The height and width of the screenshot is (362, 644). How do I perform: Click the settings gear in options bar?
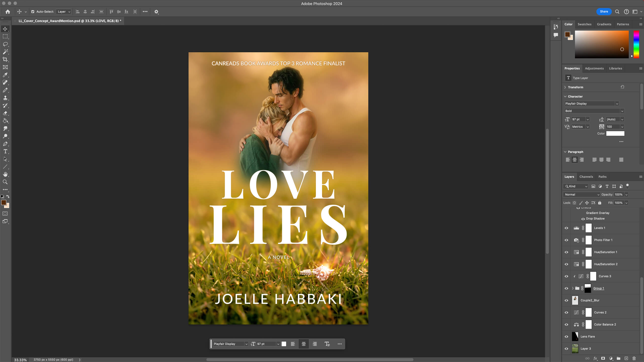coord(156,12)
